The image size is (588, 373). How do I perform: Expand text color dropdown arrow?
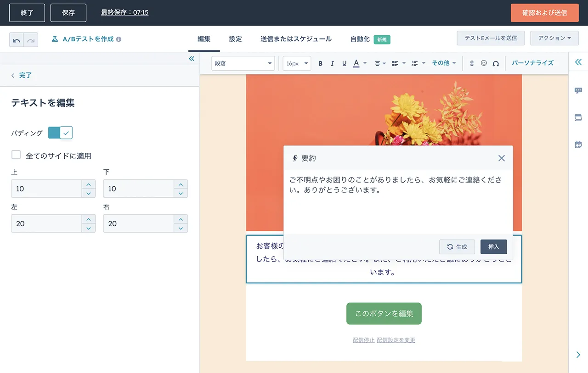click(365, 63)
